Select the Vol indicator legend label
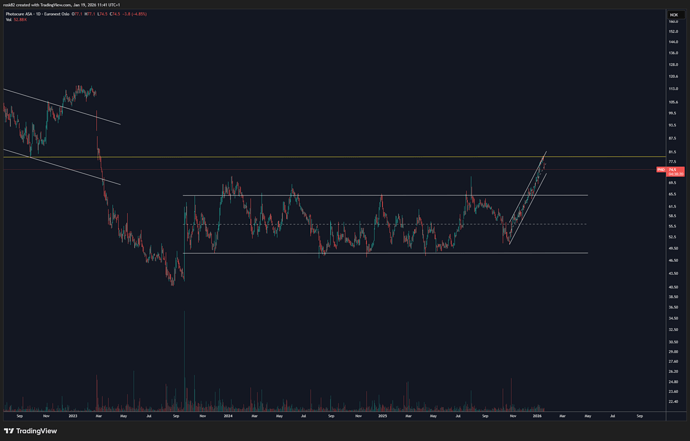Image resolution: width=690 pixels, height=441 pixels. [x=9, y=20]
